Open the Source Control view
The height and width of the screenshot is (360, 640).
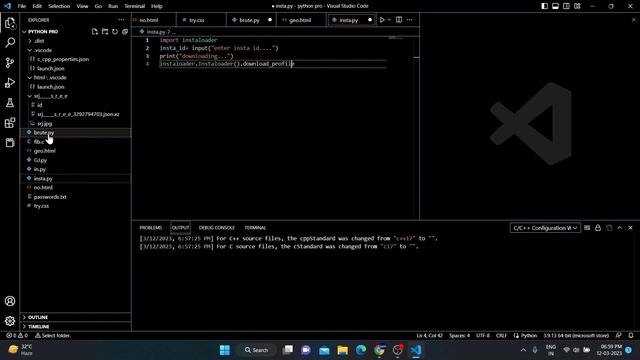[10, 62]
